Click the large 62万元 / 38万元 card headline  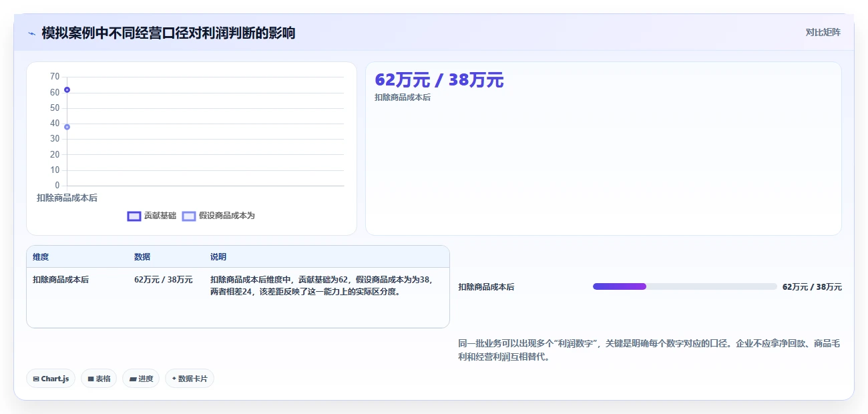(439, 80)
